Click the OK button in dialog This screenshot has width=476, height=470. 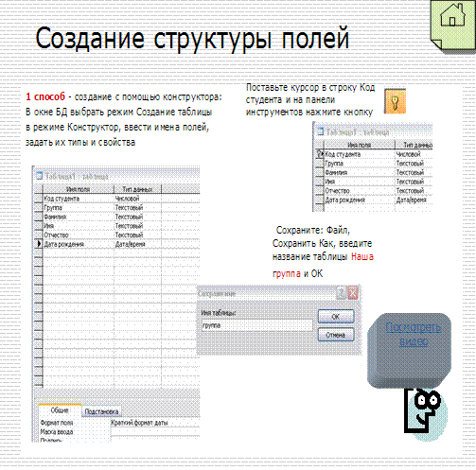336,316
